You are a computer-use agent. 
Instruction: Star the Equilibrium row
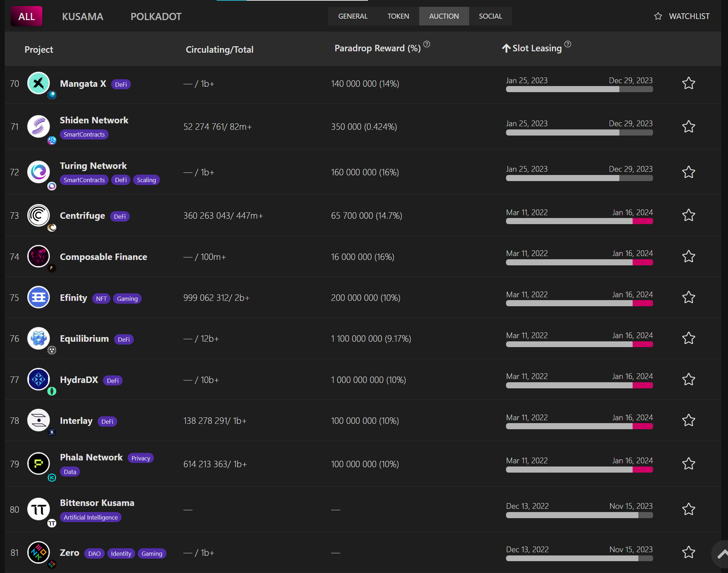tap(689, 338)
